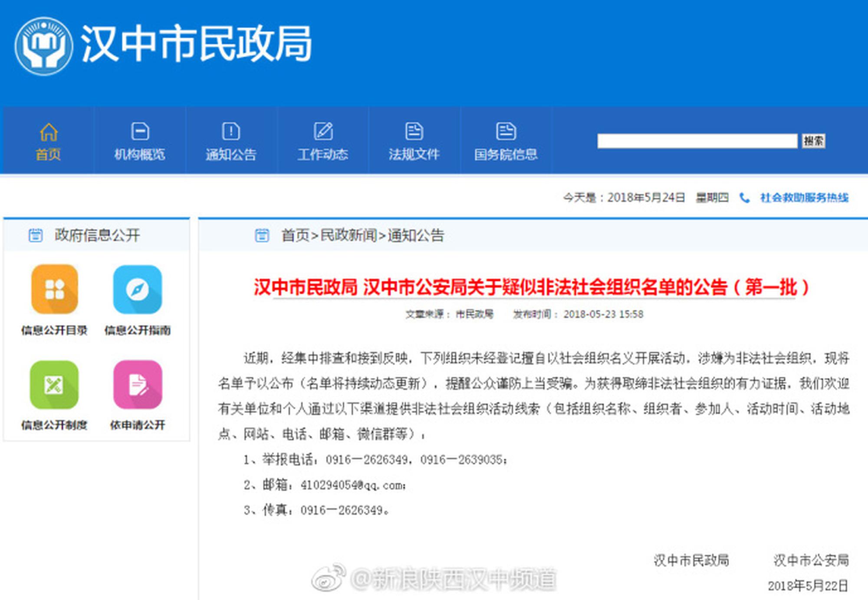
Task: Click 民政新闻 in the breadcrumb path
Action: pyautogui.click(x=349, y=235)
